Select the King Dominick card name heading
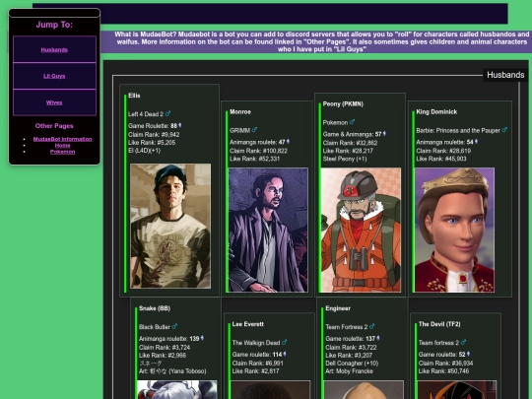 coord(436,112)
